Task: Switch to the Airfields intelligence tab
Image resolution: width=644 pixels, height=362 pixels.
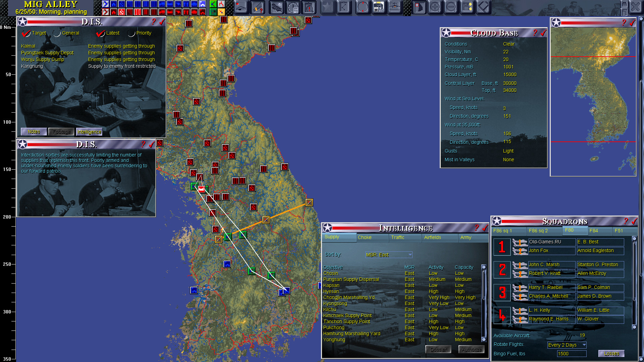Action: pyautogui.click(x=432, y=237)
